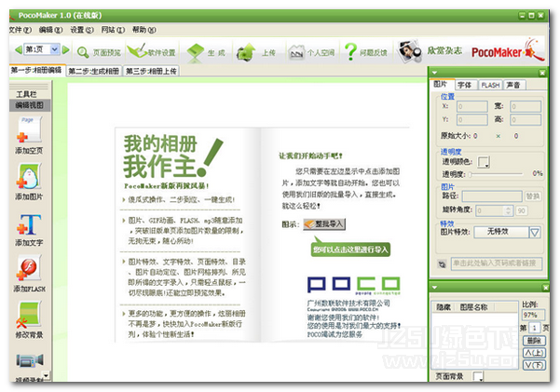
Task: Click 隐藏 column header
Action: (x=444, y=307)
